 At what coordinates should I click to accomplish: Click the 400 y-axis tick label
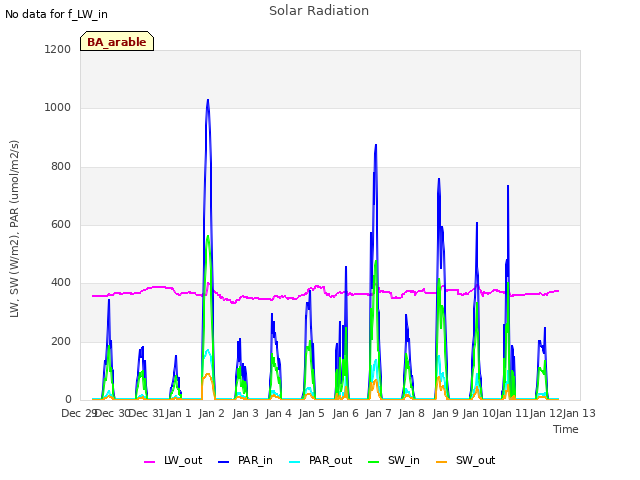61,283
